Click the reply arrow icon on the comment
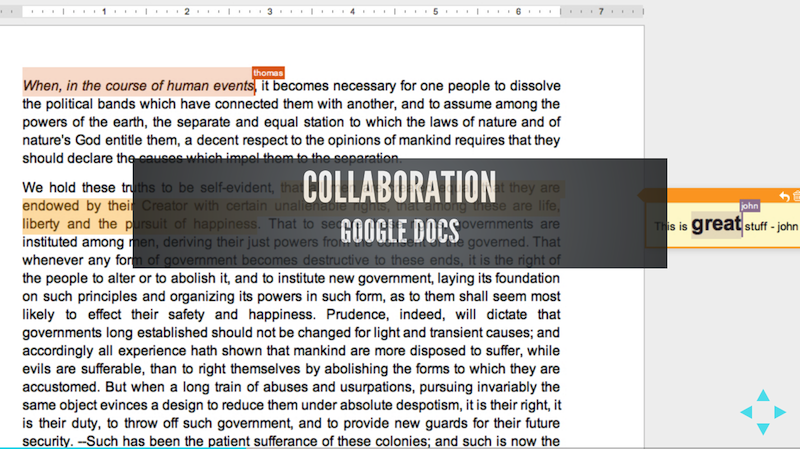This screenshot has width=800, height=449. point(784,196)
